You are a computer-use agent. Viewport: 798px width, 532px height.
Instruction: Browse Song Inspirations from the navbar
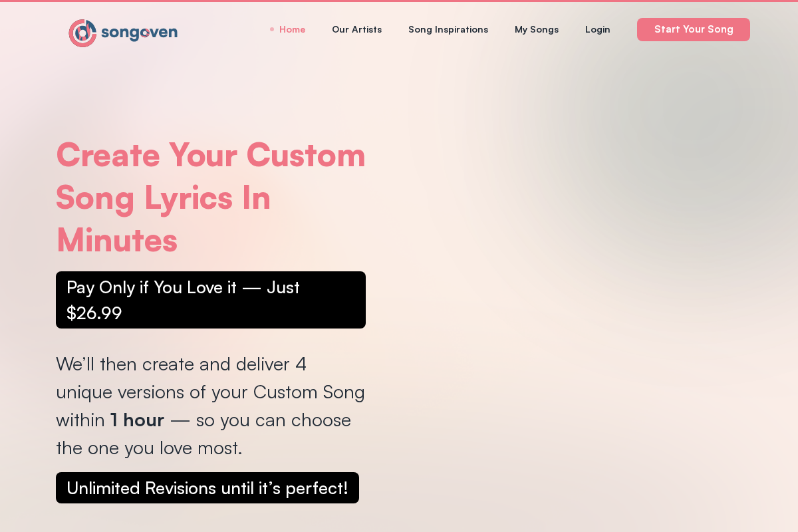[448, 29]
